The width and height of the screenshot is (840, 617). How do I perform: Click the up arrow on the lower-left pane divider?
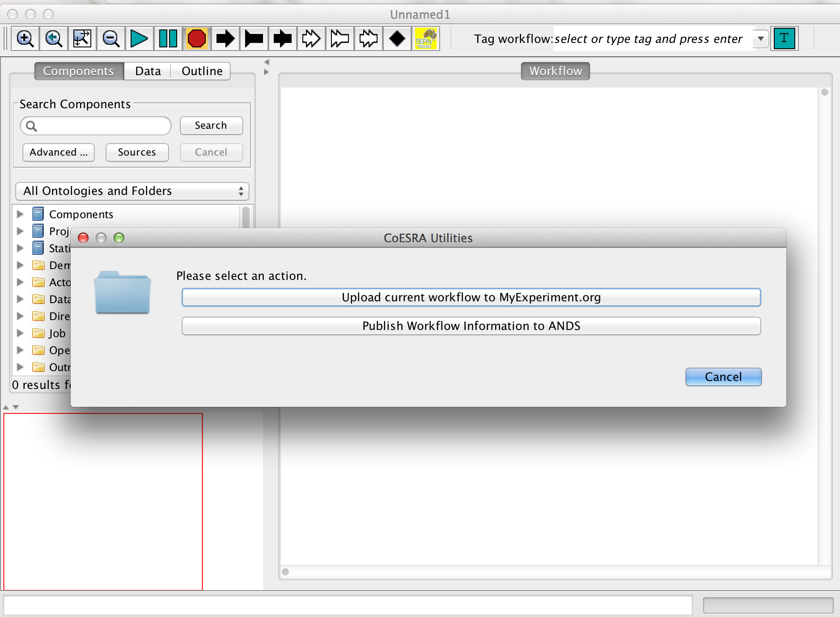6,407
